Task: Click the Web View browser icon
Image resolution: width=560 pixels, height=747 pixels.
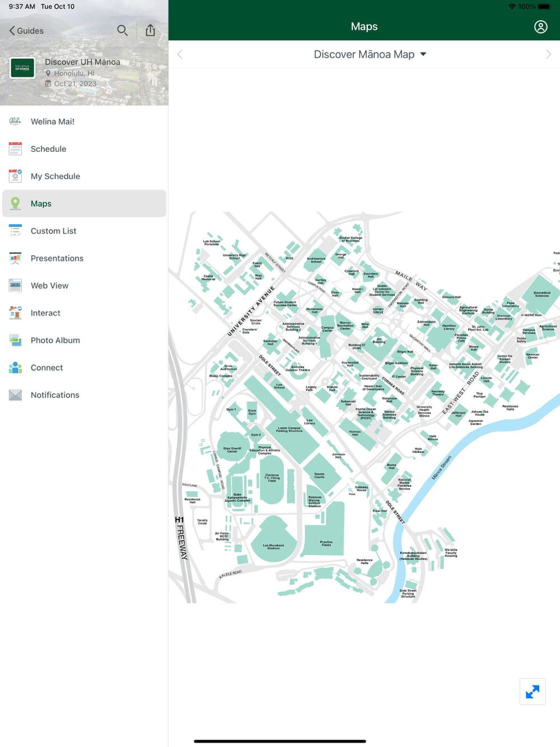Action: [x=15, y=286]
